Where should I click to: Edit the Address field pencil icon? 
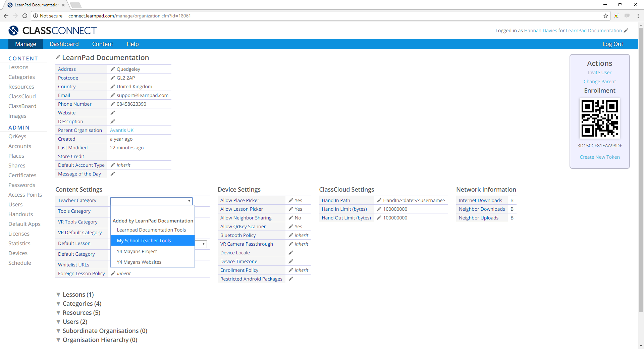[x=113, y=69]
